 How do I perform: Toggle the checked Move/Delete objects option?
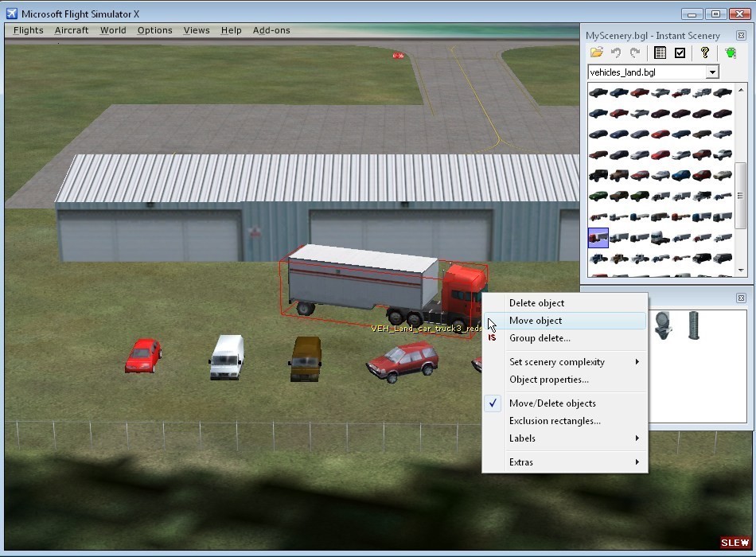coord(552,403)
